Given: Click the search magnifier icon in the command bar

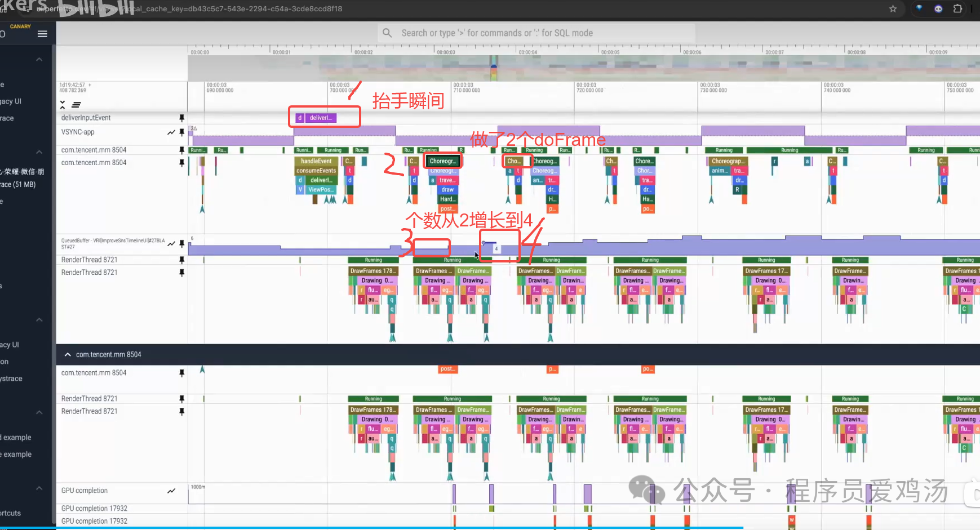Looking at the screenshot, I should click(x=387, y=33).
